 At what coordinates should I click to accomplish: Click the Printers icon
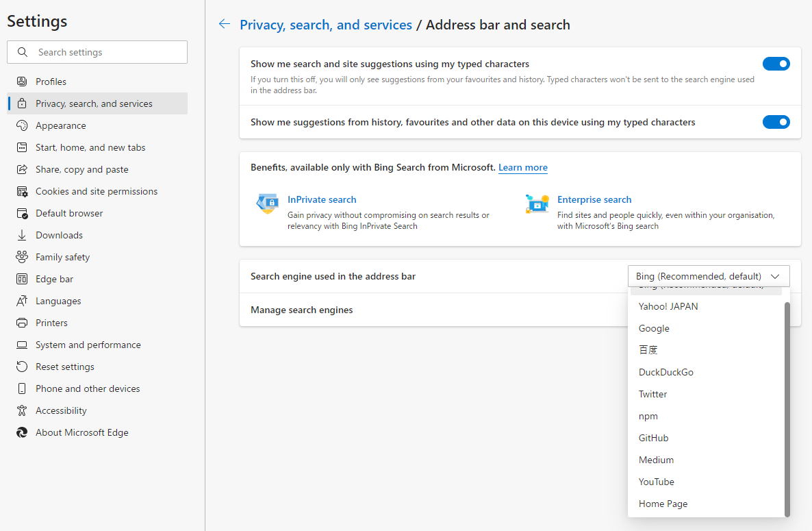tap(22, 323)
